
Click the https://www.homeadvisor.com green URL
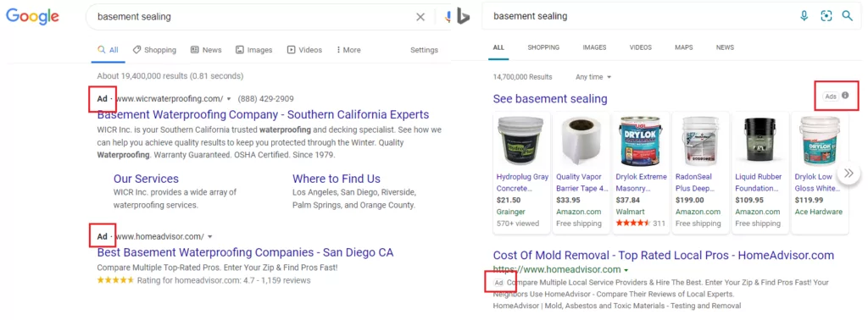tap(556, 270)
